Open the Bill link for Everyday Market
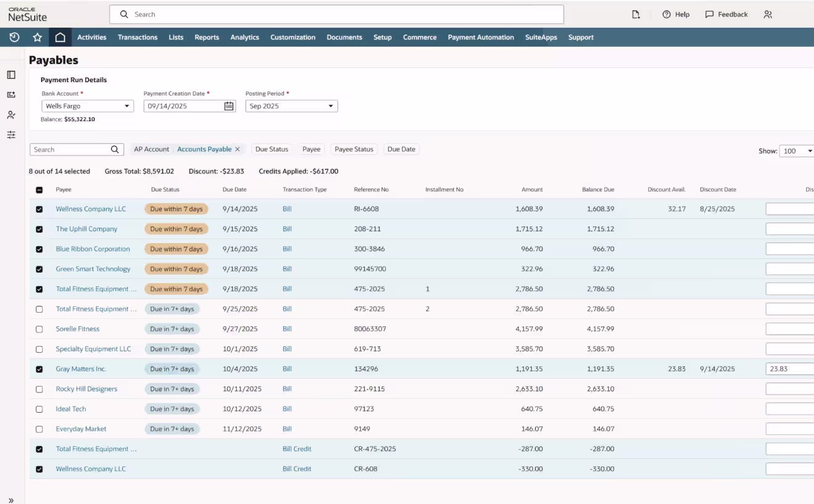 coord(287,429)
